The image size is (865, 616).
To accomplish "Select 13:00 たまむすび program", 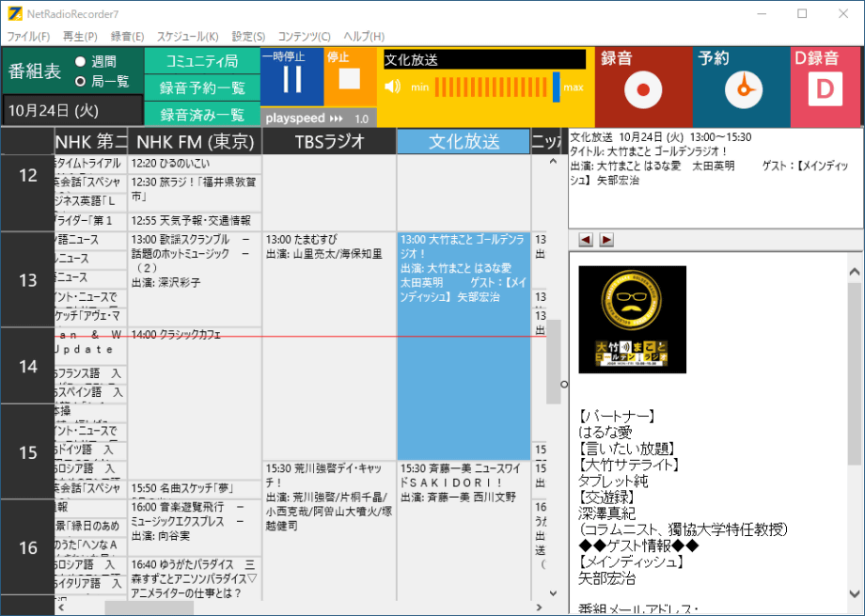I will coord(329,346).
